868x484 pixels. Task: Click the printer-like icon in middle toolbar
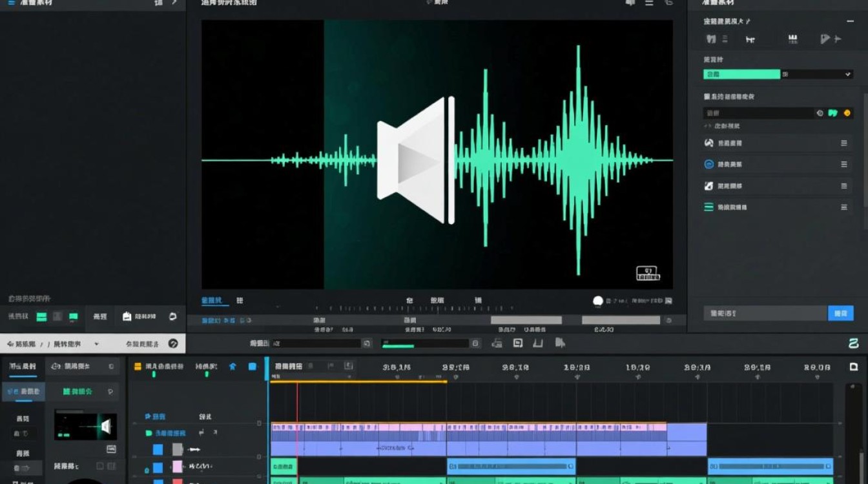click(x=497, y=343)
